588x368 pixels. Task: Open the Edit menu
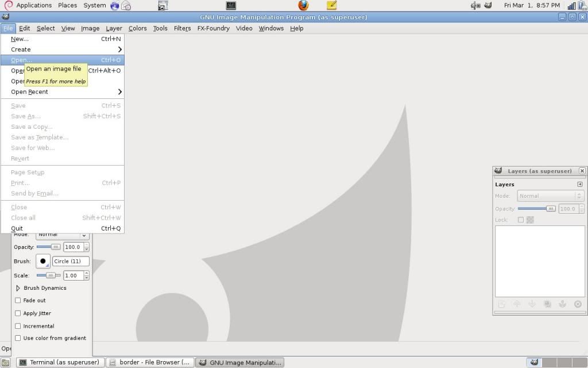tap(24, 28)
